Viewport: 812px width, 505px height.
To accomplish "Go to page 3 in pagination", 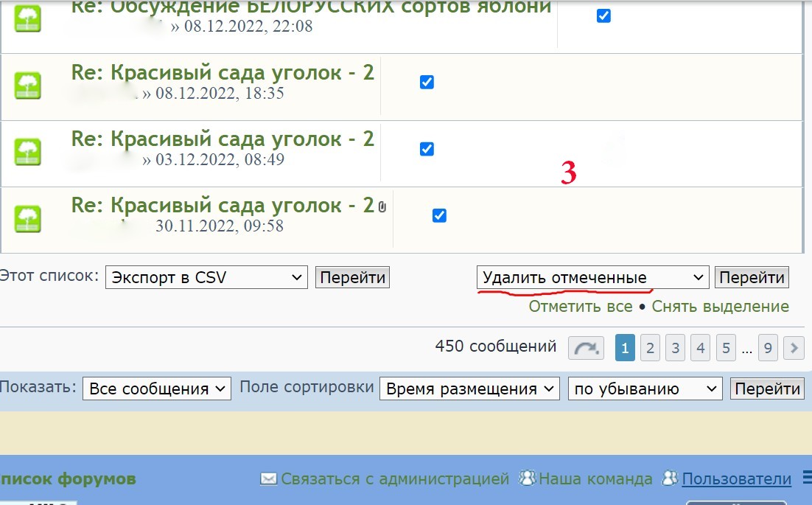I will click(x=675, y=347).
